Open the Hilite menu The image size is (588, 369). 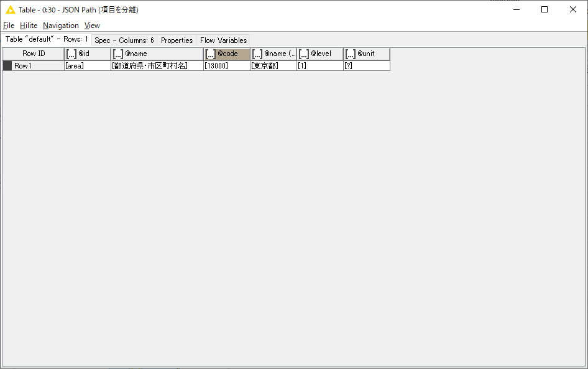[x=29, y=26]
